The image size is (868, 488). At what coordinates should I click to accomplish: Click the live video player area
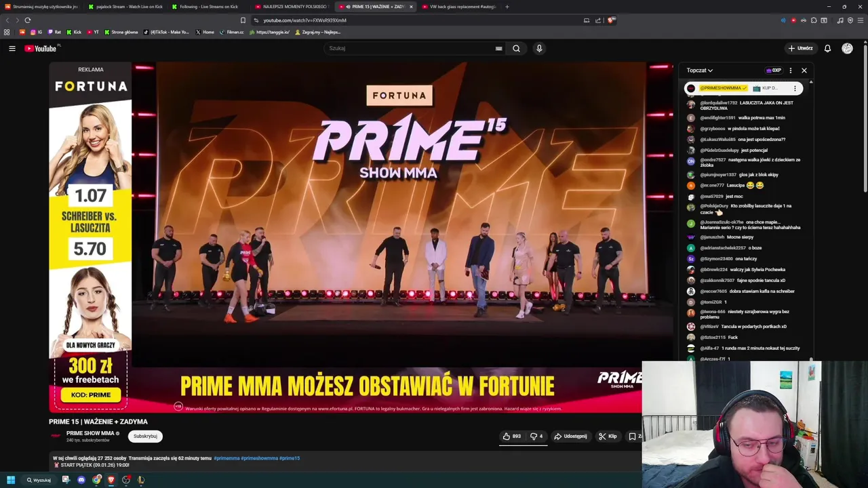tap(401, 214)
